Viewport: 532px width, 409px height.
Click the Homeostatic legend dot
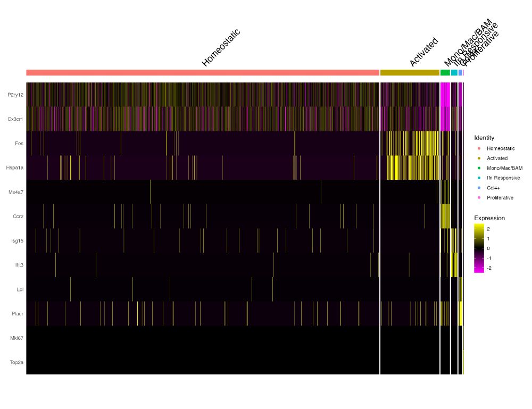click(479, 148)
